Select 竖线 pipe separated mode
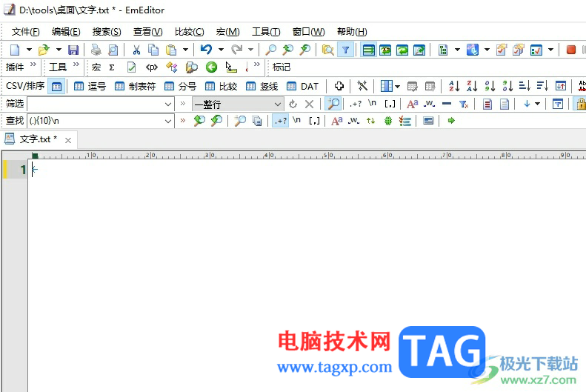Image resolution: width=586 pixels, height=392 pixels. (x=262, y=86)
